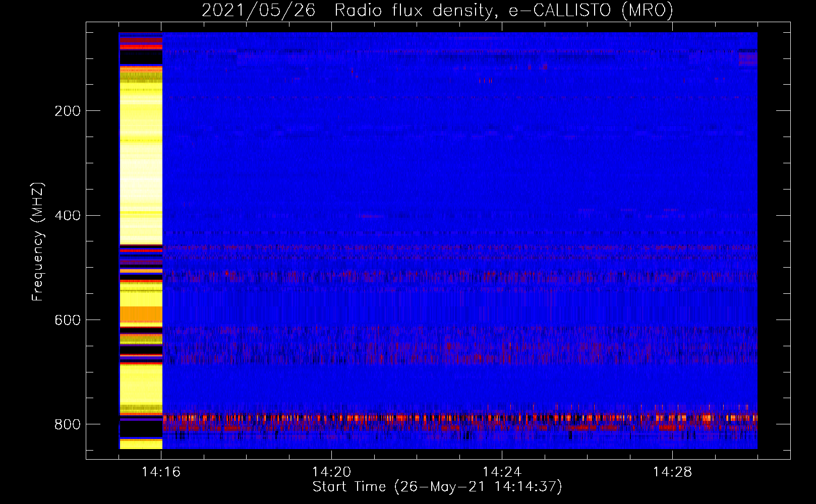Click the orange block near 600 MHz
Viewport: 816px width, 504px height.
141,314
